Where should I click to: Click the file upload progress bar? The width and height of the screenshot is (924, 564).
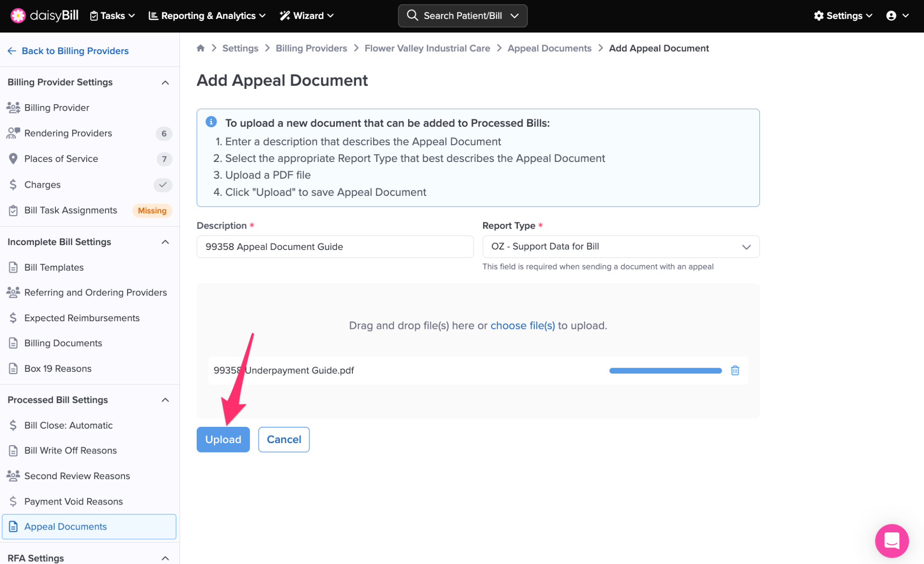pos(665,370)
